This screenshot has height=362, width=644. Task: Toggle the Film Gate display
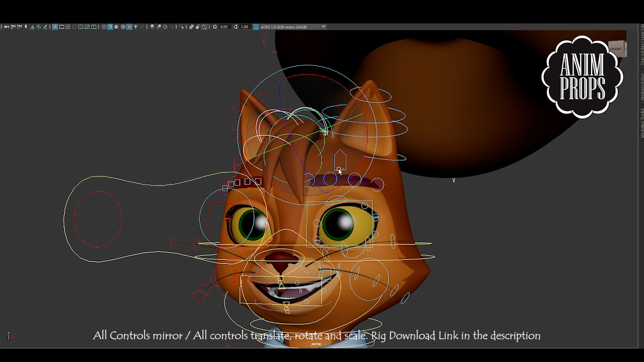tap(61, 27)
